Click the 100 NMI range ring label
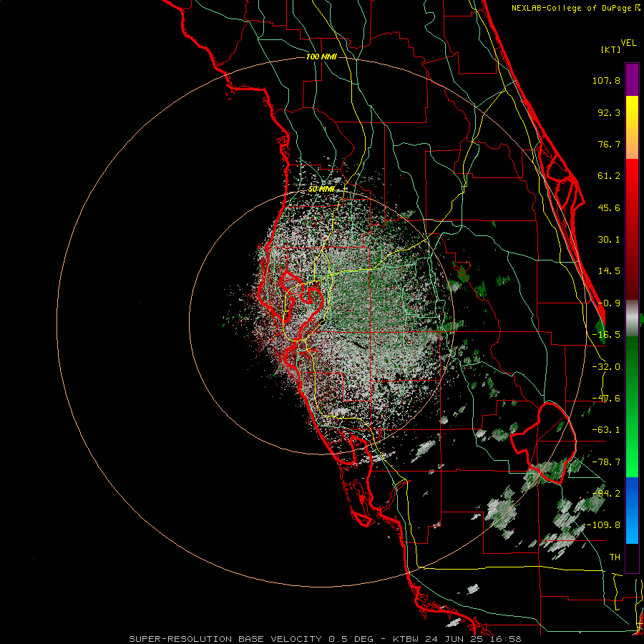Image resolution: width=644 pixels, height=644 pixels. click(321, 57)
